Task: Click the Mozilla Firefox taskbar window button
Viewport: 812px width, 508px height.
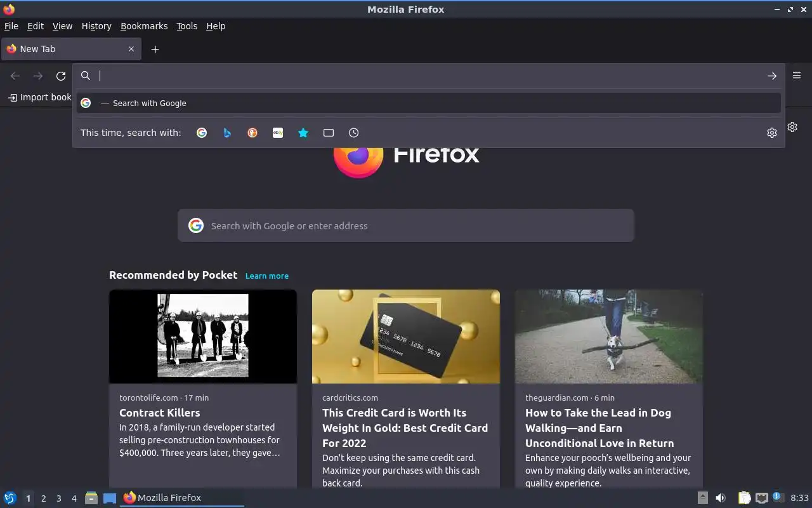Action: [183, 498]
